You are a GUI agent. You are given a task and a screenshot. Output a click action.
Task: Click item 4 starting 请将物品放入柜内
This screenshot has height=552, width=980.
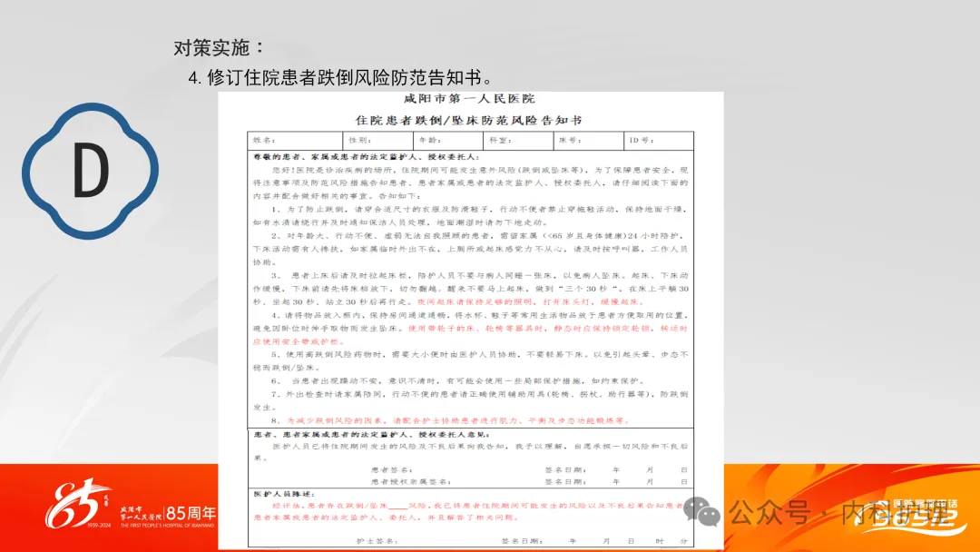[x=470, y=328]
